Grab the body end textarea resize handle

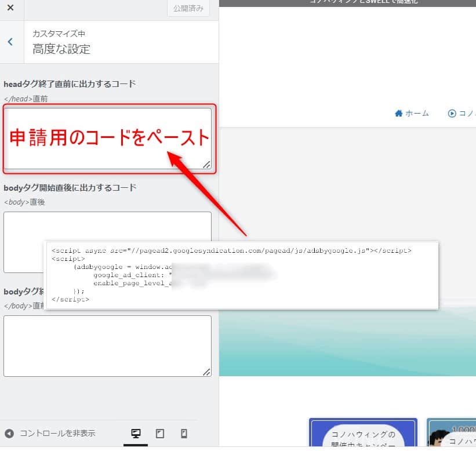(207, 372)
